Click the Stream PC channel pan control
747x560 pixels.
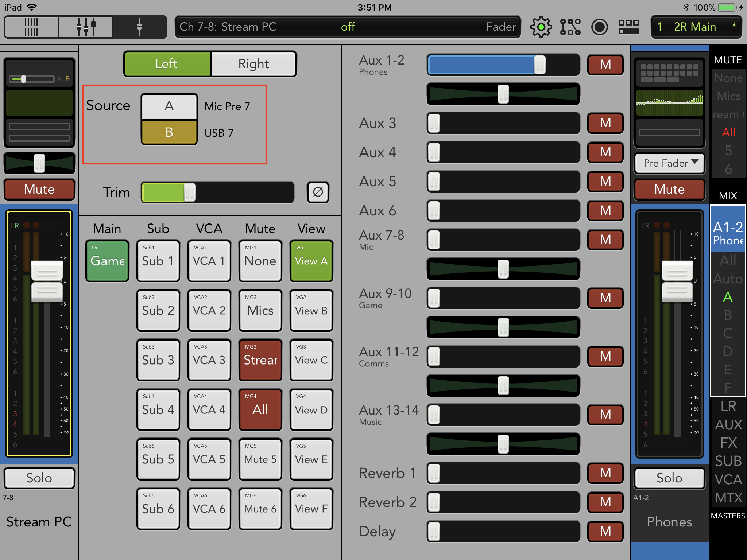click(39, 163)
